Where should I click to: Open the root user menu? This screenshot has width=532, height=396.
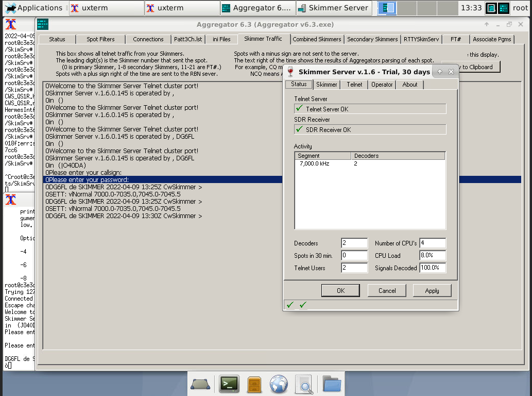point(520,8)
